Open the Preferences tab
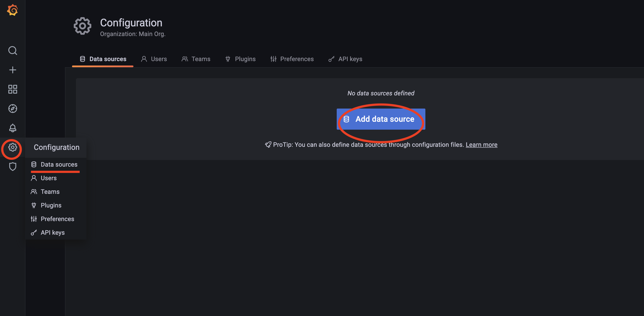644x316 pixels. [292, 59]
